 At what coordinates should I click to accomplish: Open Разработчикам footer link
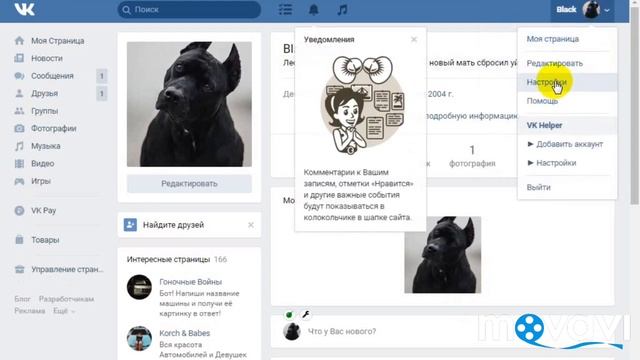(66, 299)
